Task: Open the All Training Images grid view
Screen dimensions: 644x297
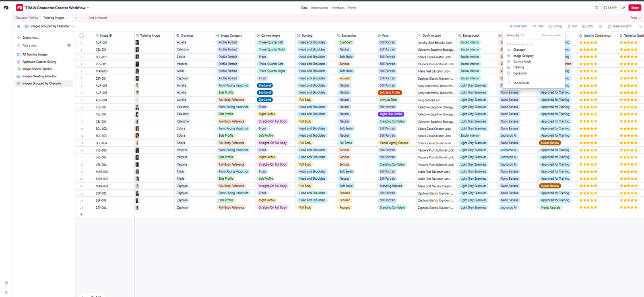Action: pyautogui.click(x=35, y=54)
